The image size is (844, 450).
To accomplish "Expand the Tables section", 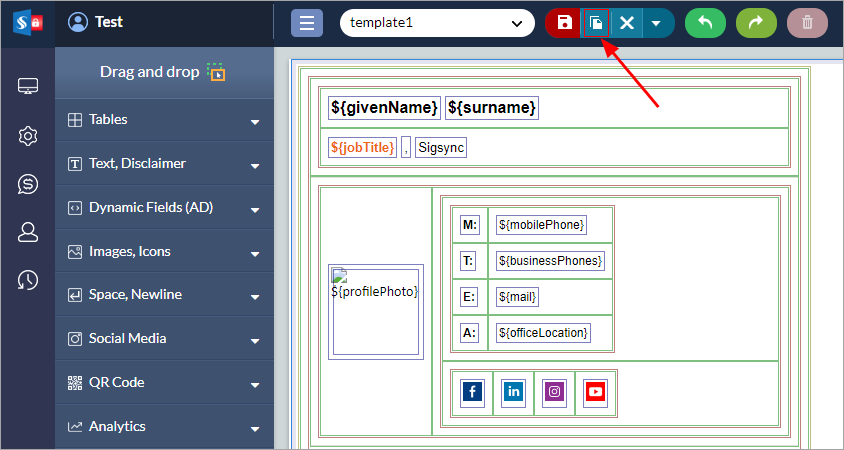I will tap(164, 120).
